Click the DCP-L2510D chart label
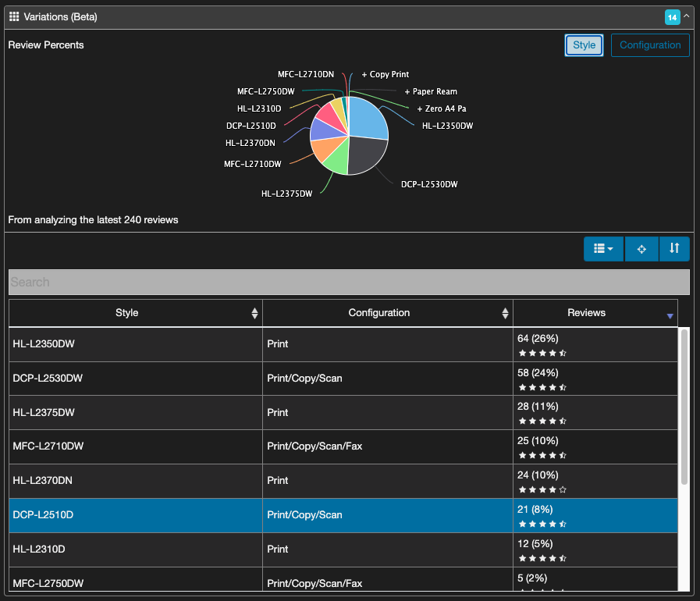 pos(251,126)
